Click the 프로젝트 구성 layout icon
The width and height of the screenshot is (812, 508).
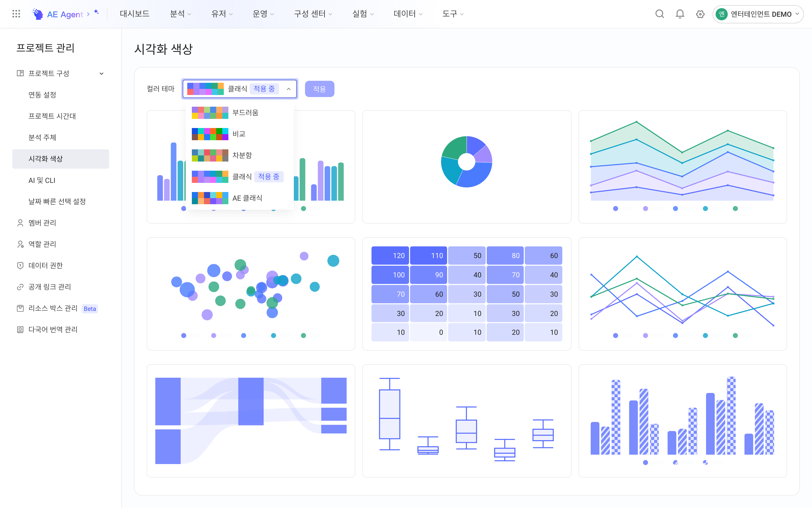[20, 73]
